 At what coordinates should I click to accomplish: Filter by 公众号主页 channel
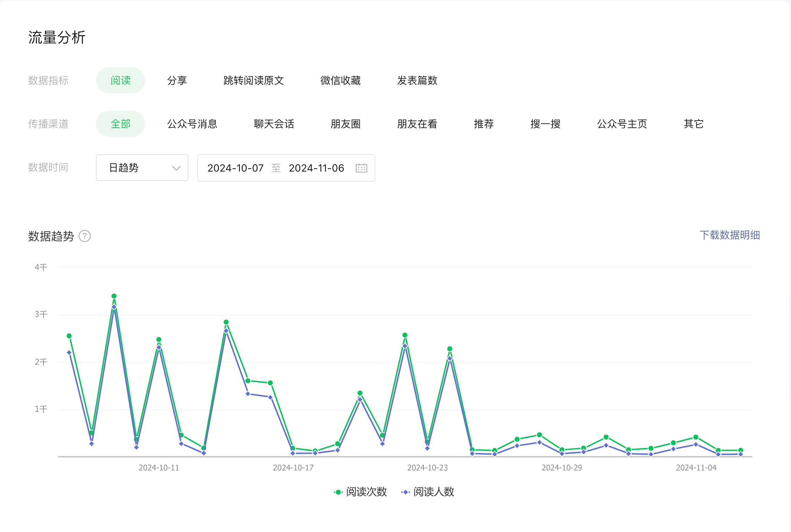(x=622, y=124)
